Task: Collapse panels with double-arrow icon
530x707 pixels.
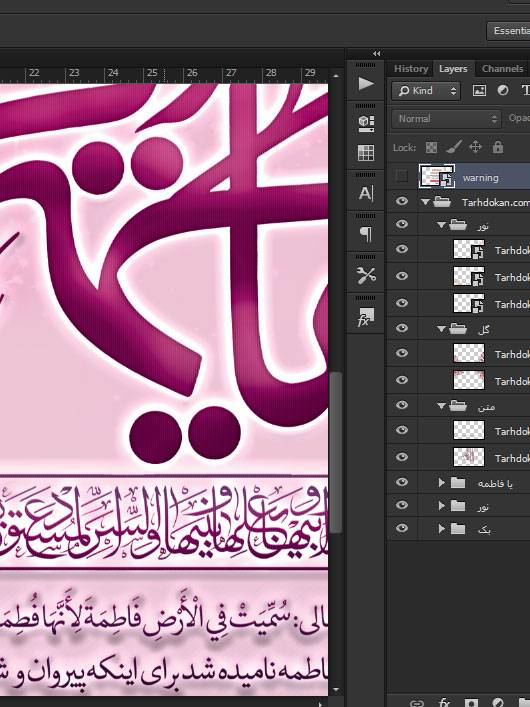Action: tap(376, 54)
